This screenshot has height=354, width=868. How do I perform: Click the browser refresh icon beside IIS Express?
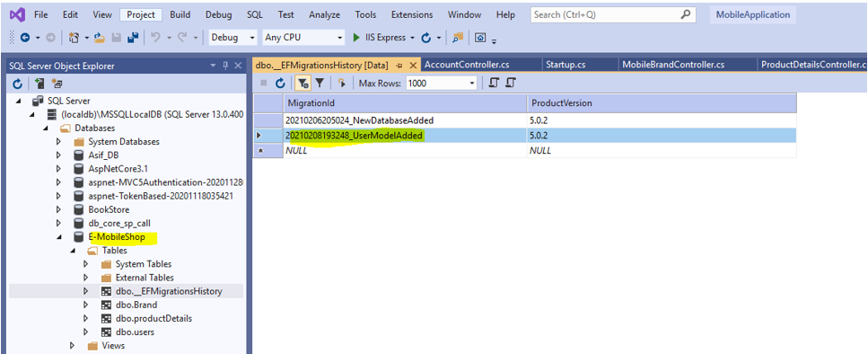click(x=426, y=38)
